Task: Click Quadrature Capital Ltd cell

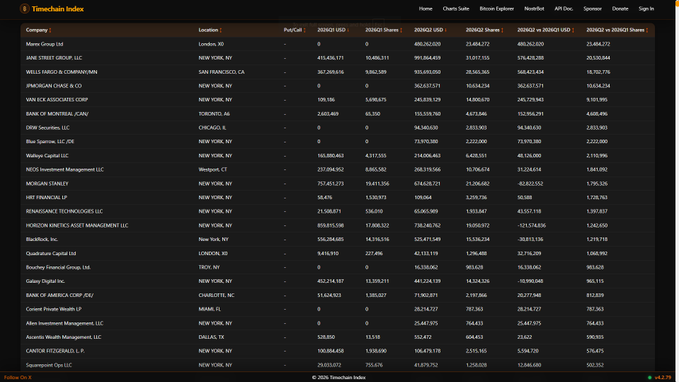Action: [51, 253]
